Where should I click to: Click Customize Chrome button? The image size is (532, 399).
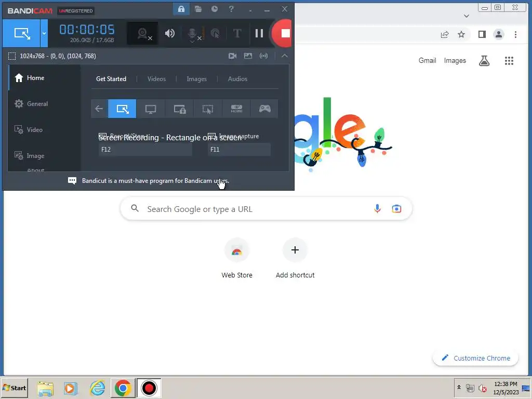476,358
